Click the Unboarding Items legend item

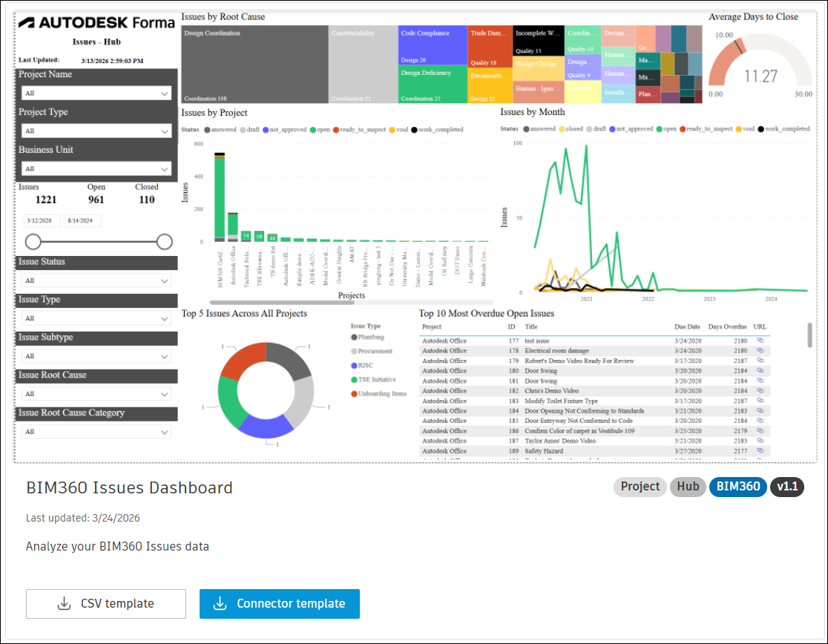[x=378, y=394]
